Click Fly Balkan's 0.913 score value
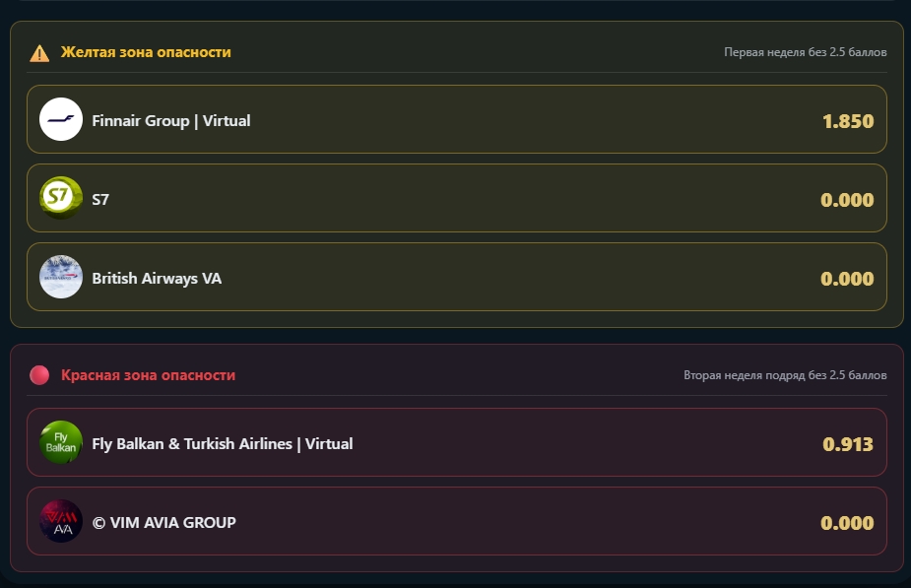911x588 pixels. tap(847, 444)
